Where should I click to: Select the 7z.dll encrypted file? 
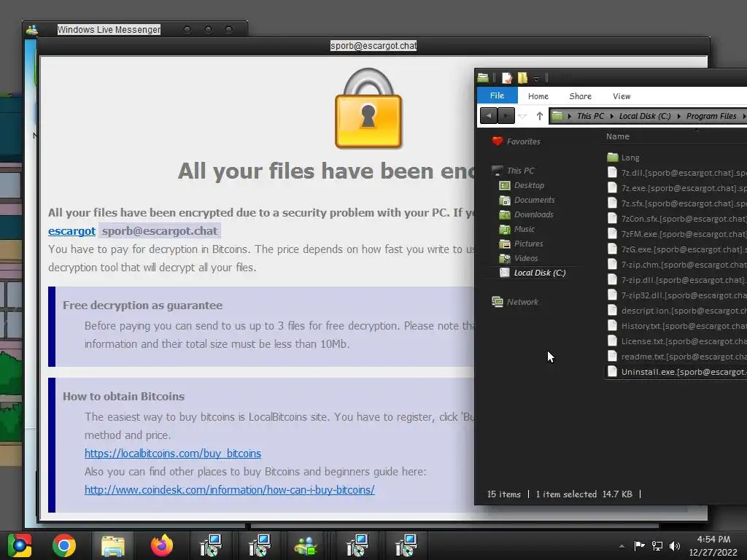tap(676, 173)
